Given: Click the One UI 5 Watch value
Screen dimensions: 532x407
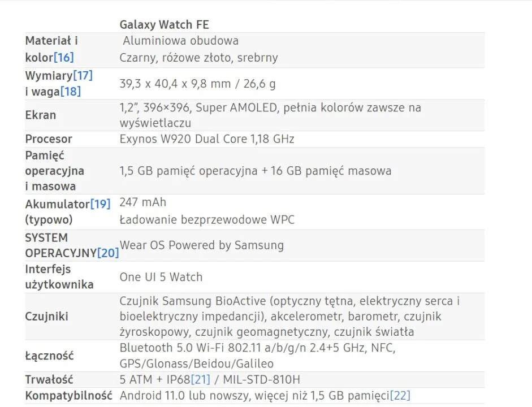Looking at the screenshot, I should [x=161, y=277].
